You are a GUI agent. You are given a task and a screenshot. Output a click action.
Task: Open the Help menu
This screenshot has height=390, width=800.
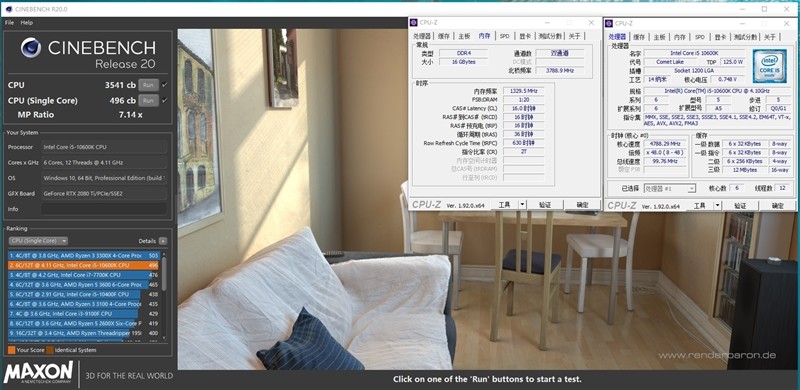point(27,22)
